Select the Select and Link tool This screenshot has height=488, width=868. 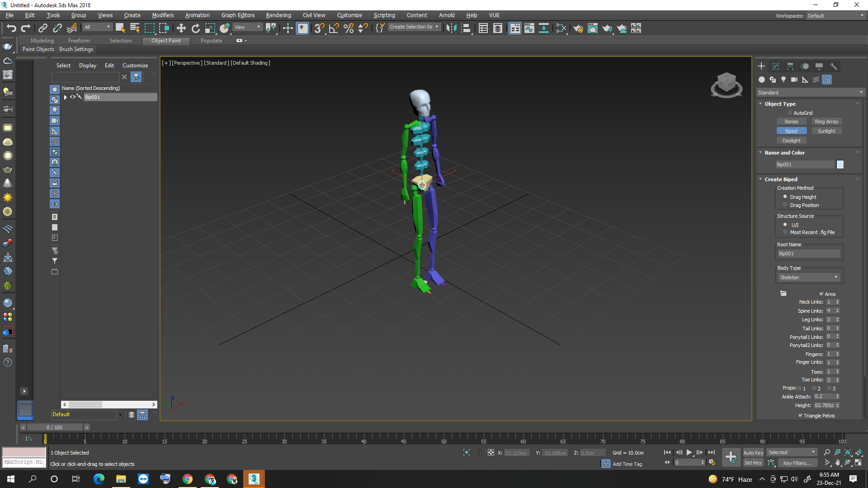pyautogui.click(x=43, y=28)
